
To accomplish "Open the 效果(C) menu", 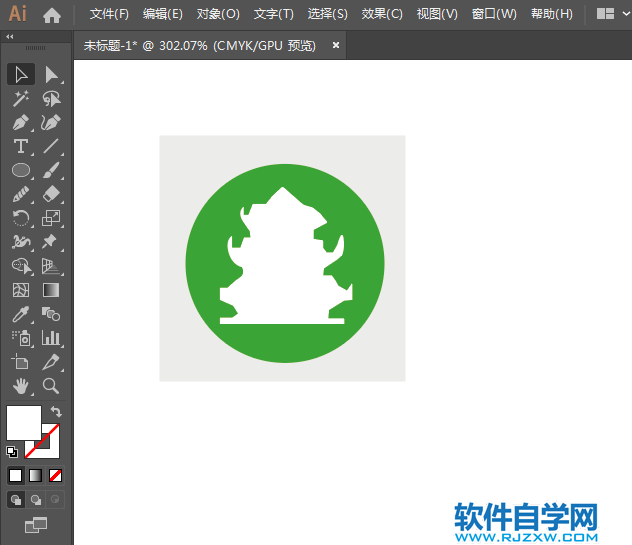I will (382, 14).
